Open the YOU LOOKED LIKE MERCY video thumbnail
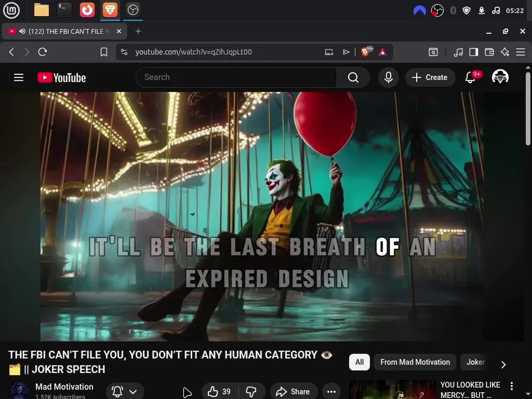532x399 pixels. [392, 390]
